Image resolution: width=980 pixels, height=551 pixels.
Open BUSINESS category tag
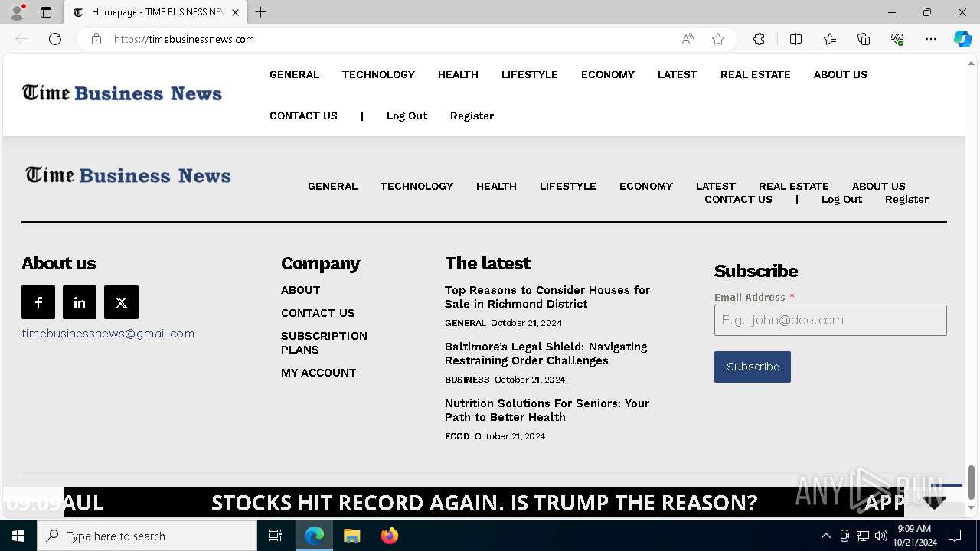click(467, 380)
